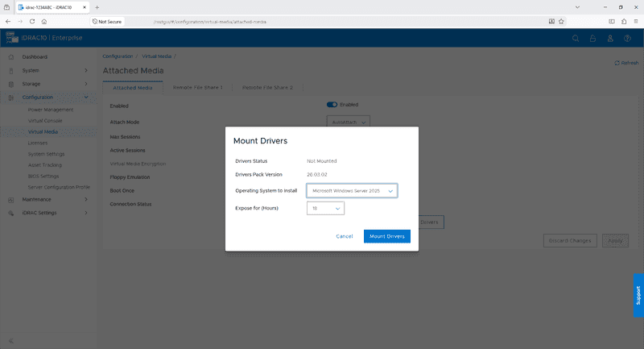Open the user account icon

[610, 38]
